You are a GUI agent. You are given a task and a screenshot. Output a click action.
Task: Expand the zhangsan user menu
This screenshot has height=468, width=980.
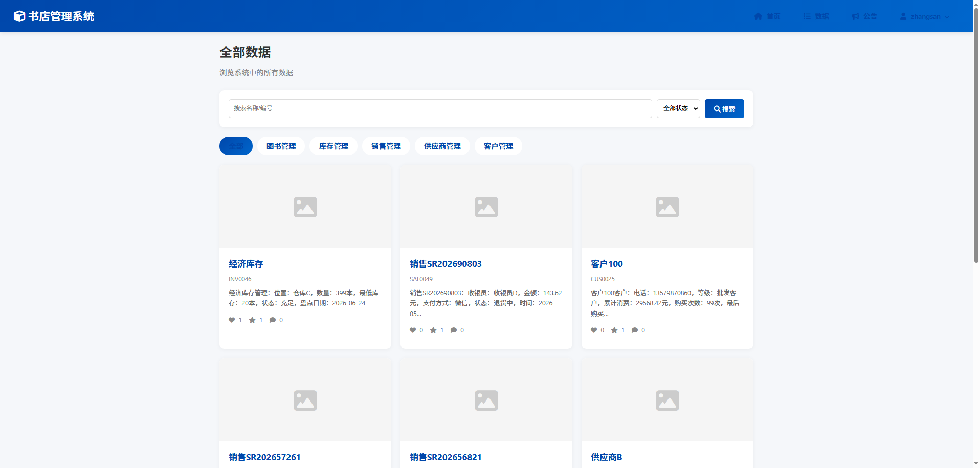pyautogui.click(x=924, y=16)
